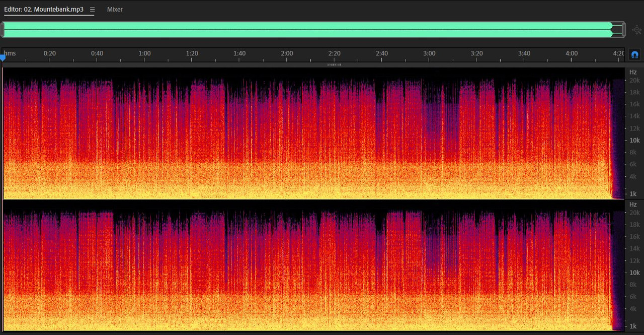Click the blue playhead marker on the ruler
Screen dimensions: 644x335
tap(3, 58)
